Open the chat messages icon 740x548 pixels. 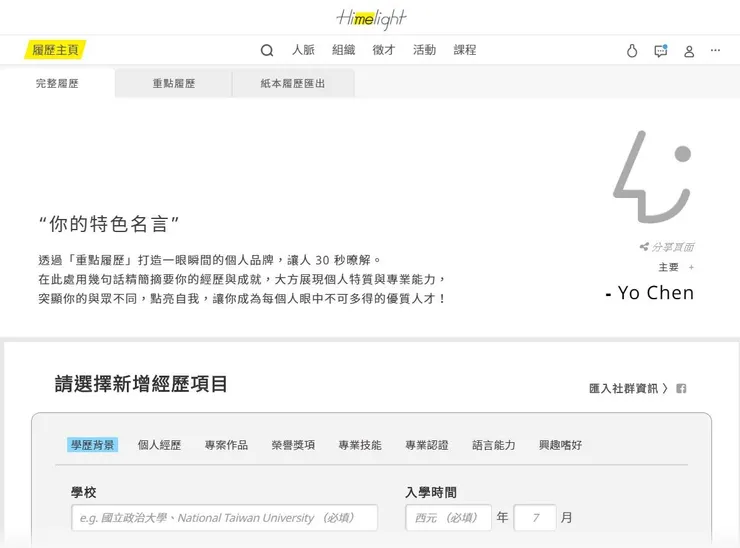tap(661, 51)
